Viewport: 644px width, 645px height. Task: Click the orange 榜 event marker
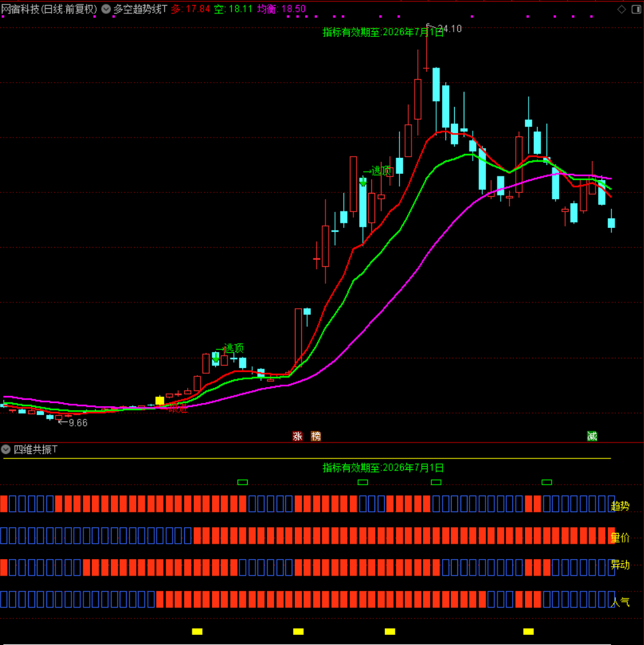tap(316, 436)
